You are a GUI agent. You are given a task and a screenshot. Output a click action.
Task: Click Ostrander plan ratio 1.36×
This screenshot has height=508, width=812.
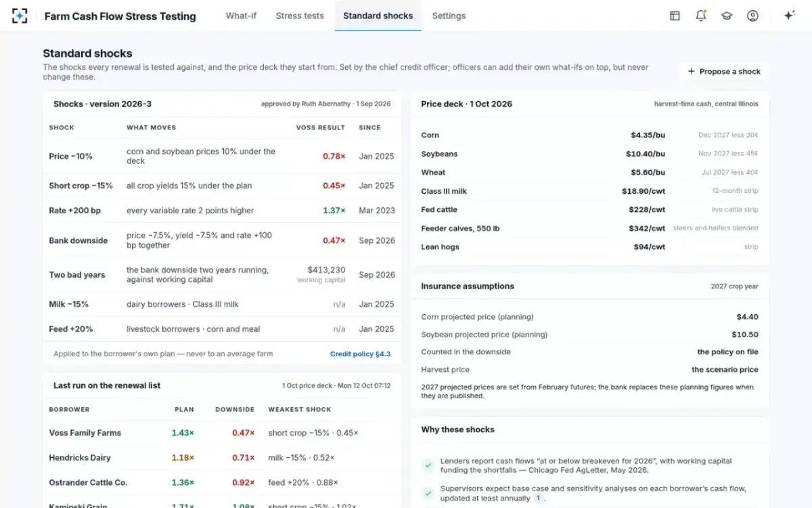[183, 483]
